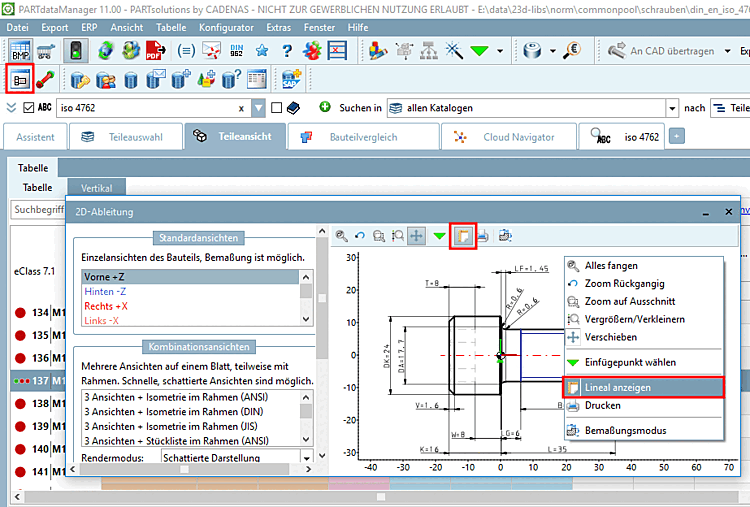Image resolution: width=750 pixels, height=507 pixels.
Task: Activate the pan (Verschieben) tool in the toolbar
Action: (x=415, y=236)
